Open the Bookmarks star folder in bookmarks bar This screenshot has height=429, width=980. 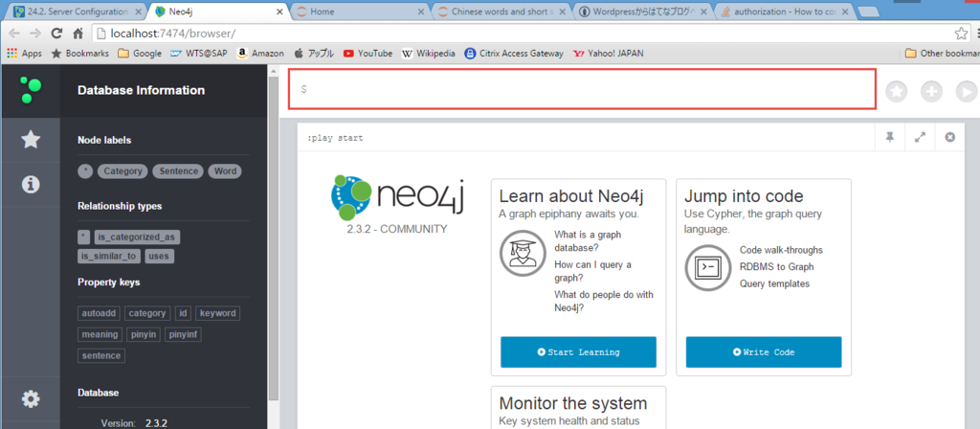point(80,54)
